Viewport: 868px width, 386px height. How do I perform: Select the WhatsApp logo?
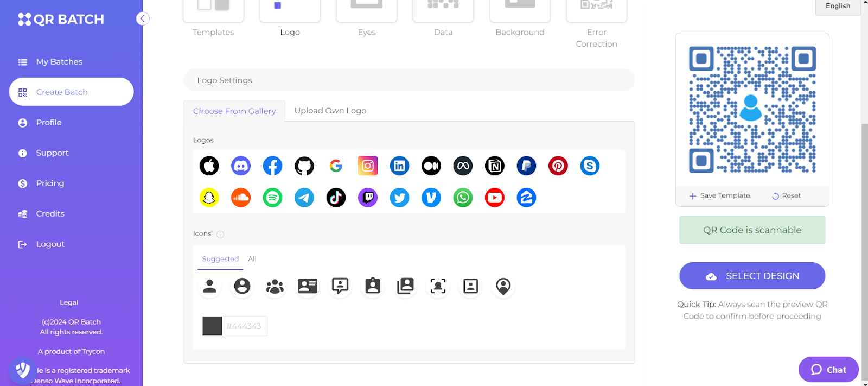463,198
